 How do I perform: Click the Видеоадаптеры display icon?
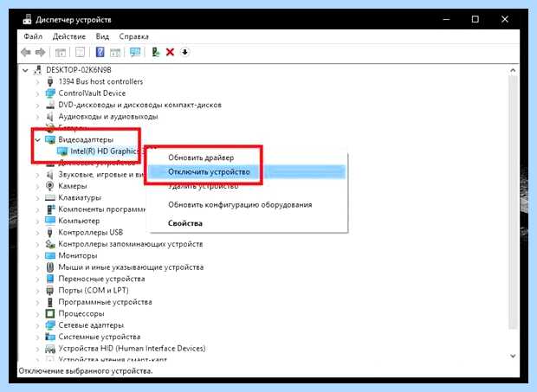coord(50,139)
